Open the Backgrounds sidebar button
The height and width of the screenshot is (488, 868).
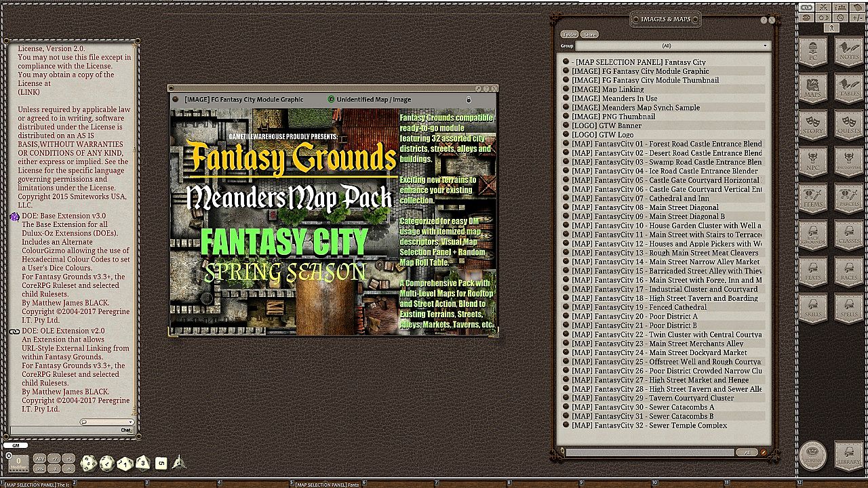tap(812, 235)
